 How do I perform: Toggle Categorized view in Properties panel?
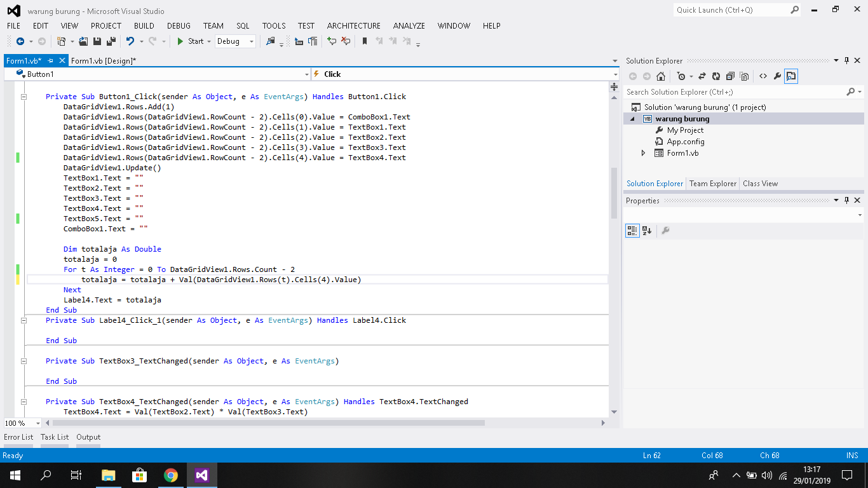(632, 231)
